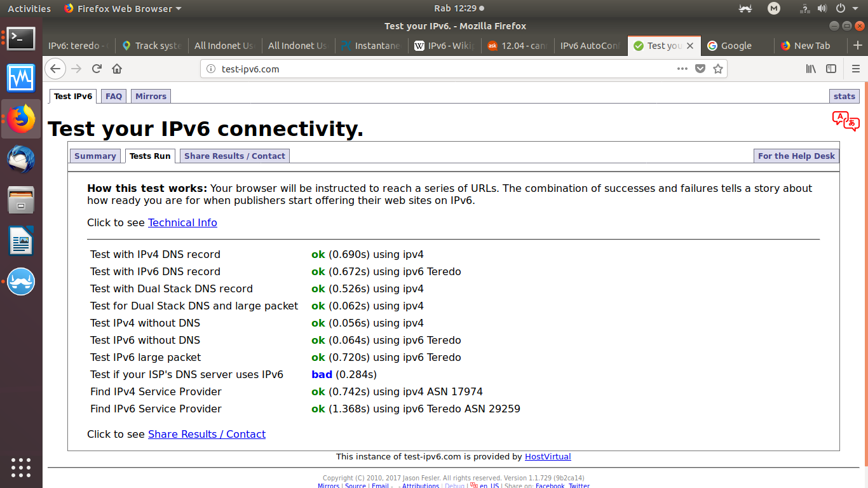The height and width of the screenshot is (488, 868).
Task: Launch Thunderbird from the dock
Action: [21, 159]
